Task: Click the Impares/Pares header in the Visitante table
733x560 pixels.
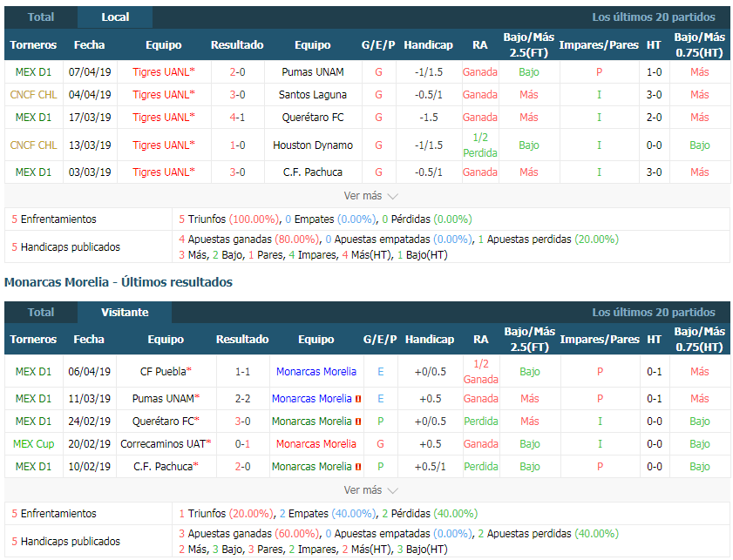Action: tap(600, 340)
